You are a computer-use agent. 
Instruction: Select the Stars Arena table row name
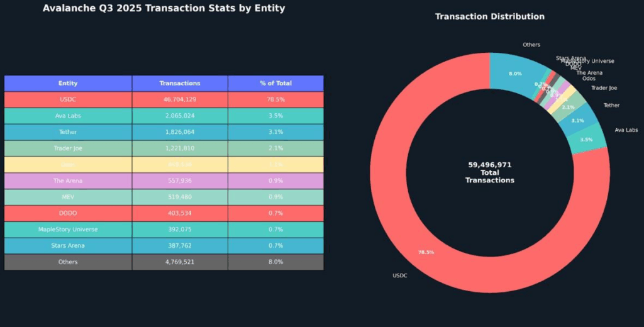pyautogui.click(x=68, y=246)
